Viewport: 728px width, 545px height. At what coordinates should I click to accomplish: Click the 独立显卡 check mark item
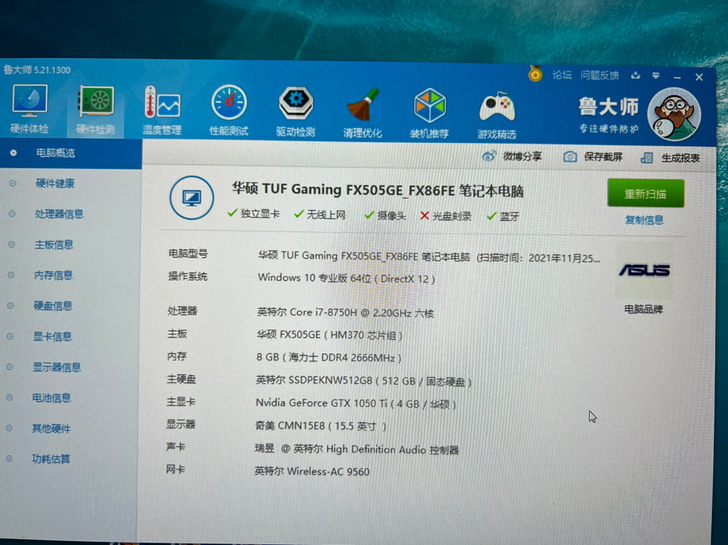click(254, 214)
